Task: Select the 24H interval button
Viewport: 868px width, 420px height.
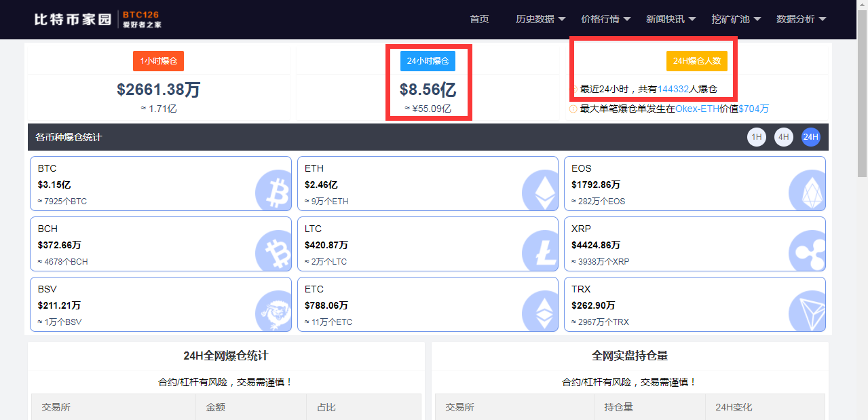Action: [811, 137]
